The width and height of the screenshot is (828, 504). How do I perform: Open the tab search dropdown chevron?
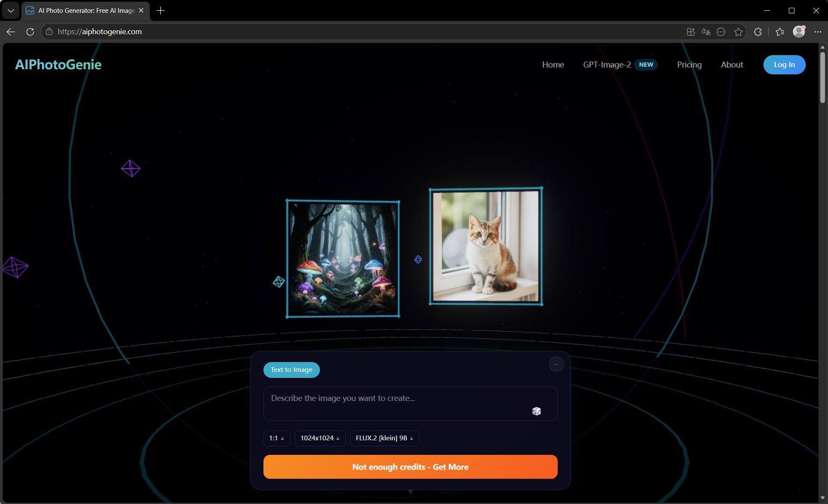pyautogui.click(x=11, y=11)
